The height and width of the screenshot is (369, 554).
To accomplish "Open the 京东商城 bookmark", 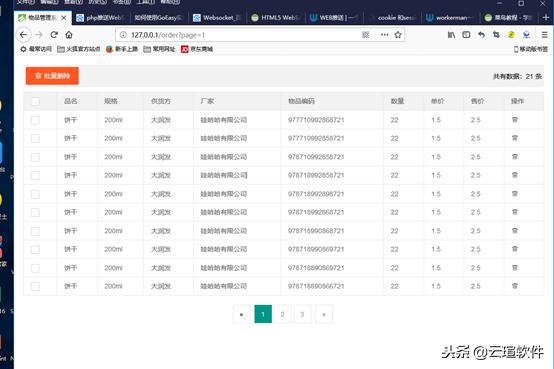I will click(197, 49).
